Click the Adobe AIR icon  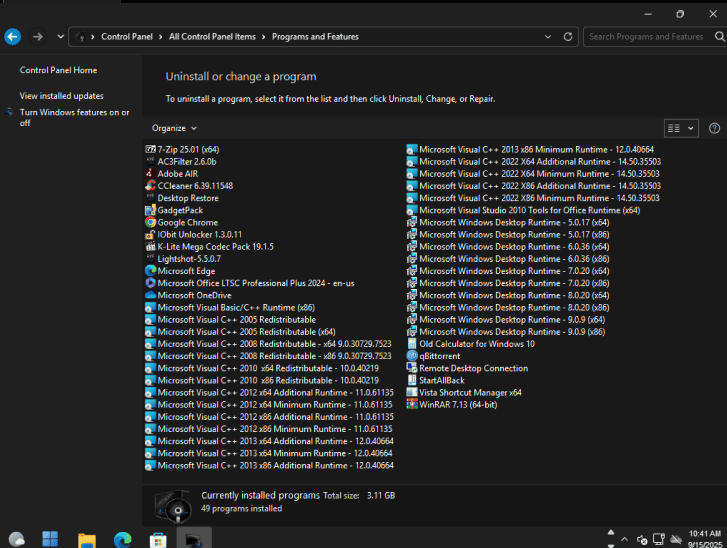point(150,173)
